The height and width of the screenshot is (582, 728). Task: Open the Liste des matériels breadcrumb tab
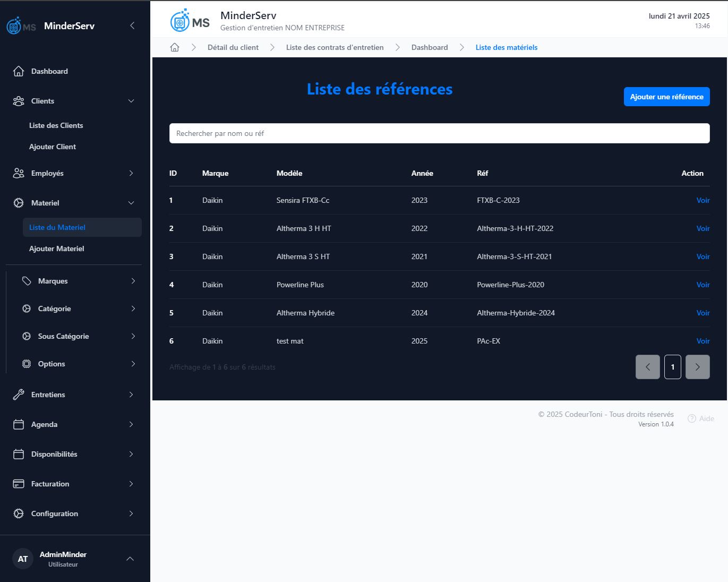click(x=506, y=47)
